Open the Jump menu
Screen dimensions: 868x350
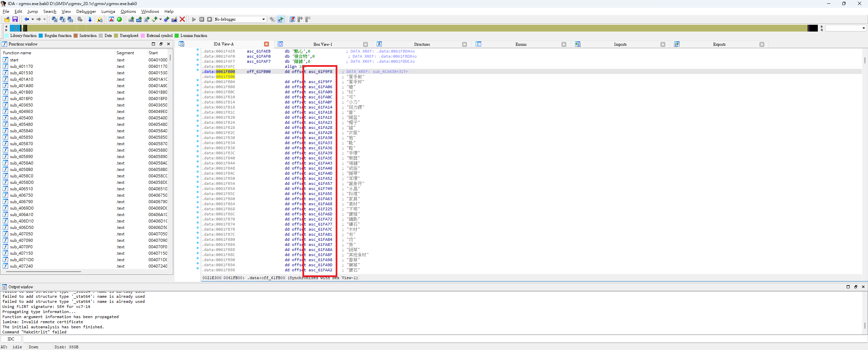(33, 12)
